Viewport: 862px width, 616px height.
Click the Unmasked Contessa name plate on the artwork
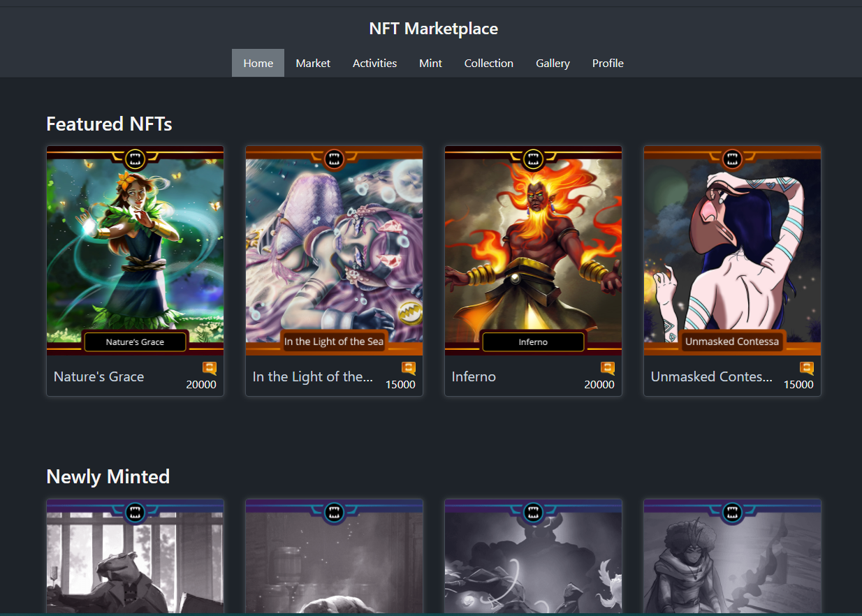click(x=732, y=342)
